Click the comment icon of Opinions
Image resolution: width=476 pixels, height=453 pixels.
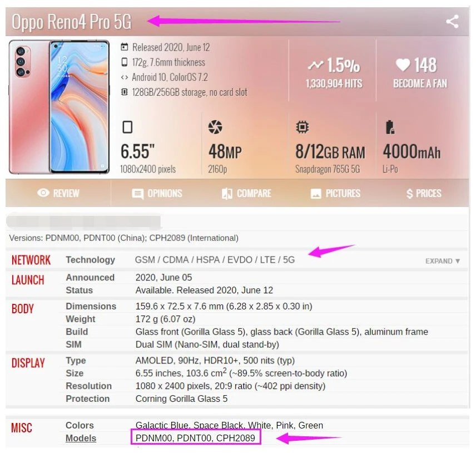pyautogui.click(x=138, y=194)
